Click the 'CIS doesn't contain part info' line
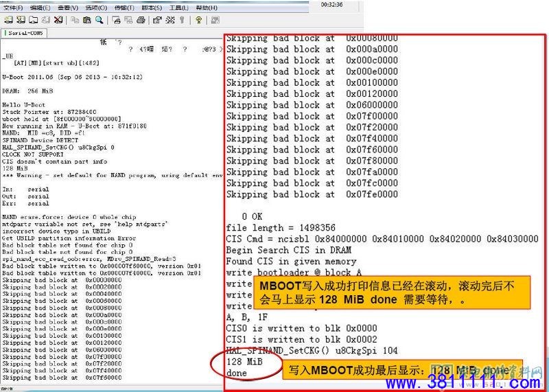 (x=55, y=161)
